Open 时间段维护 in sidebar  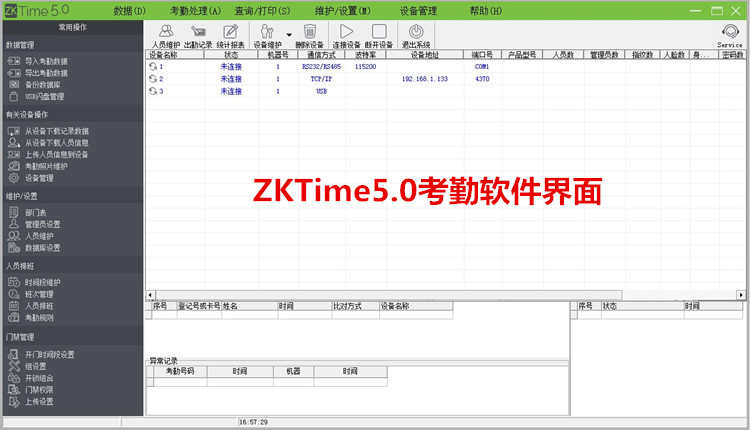point(34,282)
